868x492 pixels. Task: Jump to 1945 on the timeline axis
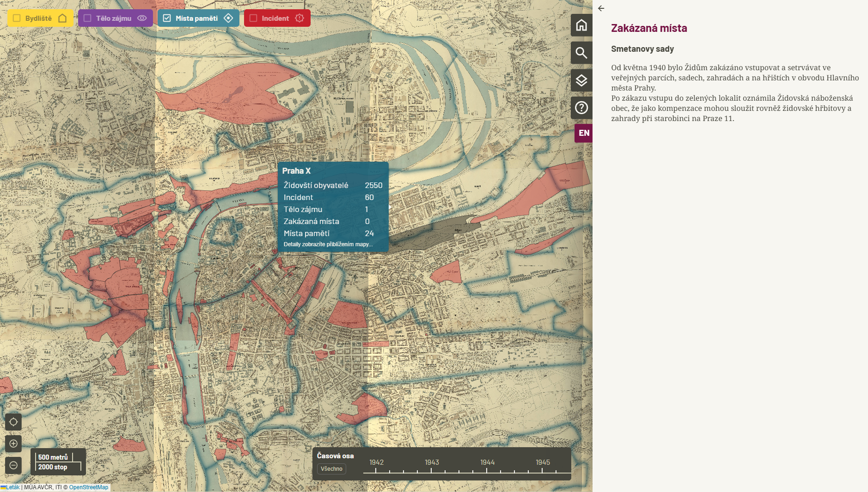point(543,462)
